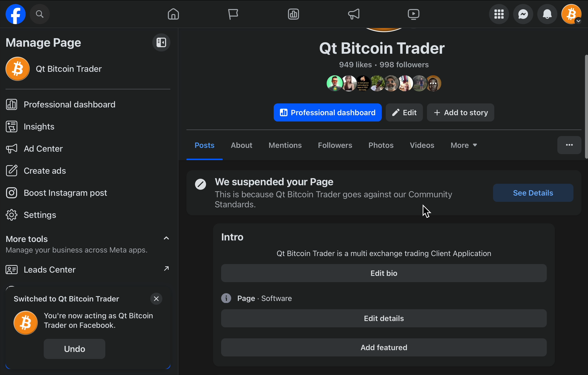Screen dimensions: 588x375
Task: Click the Bitcoin avatar in switch notification
Action: coord(26,323)
